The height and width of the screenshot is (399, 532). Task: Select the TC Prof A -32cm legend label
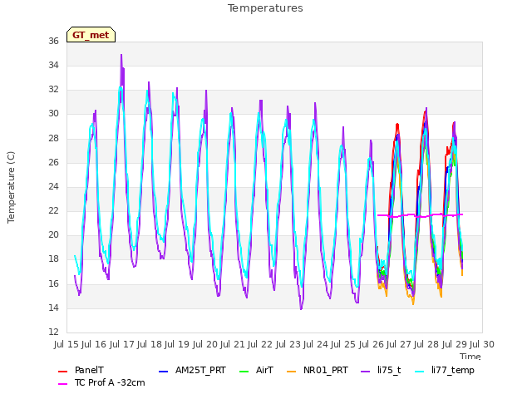click(110, 382)
